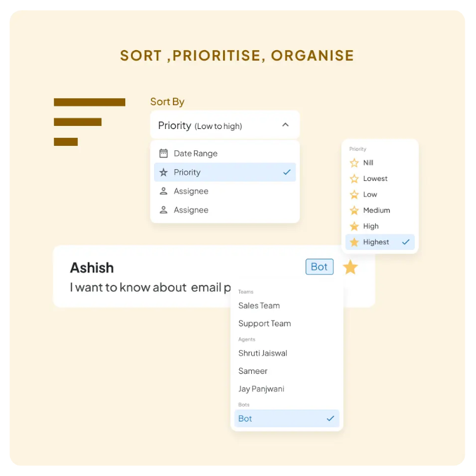The height and width of the screenshot is (476, 476).
Task: Select the Date Range sort option
Action: click(196, 153)
